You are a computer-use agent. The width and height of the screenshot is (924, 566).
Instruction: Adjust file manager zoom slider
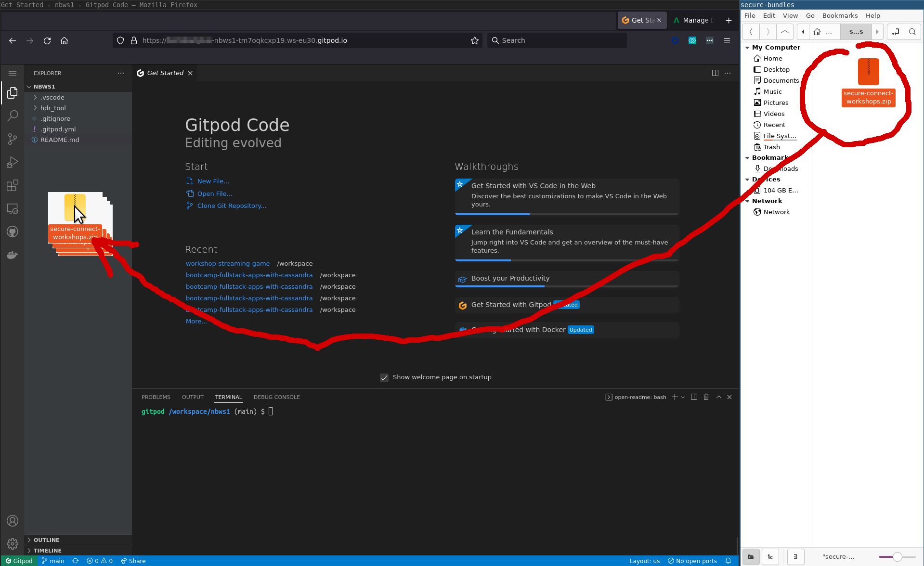point(897,557)
